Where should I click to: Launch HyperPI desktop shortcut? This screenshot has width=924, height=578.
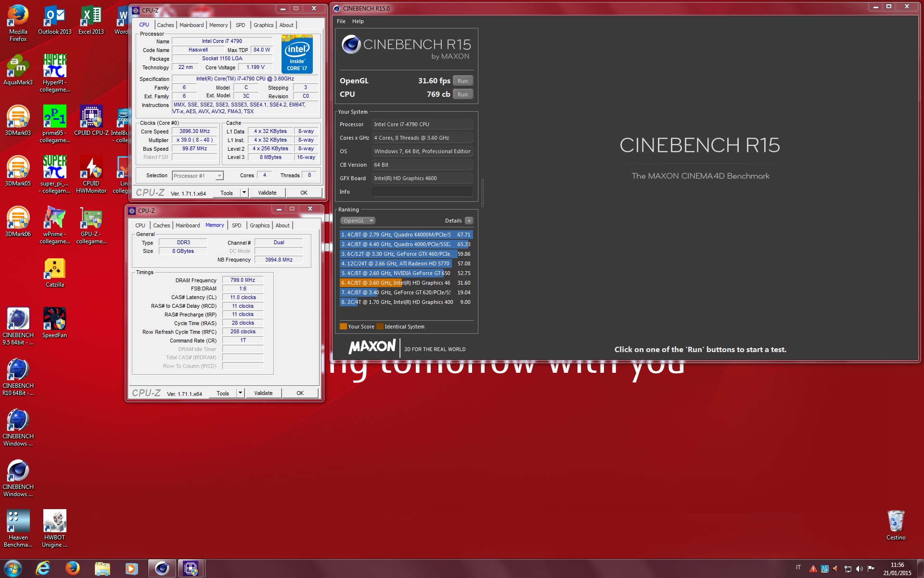(x=54, y=73)
